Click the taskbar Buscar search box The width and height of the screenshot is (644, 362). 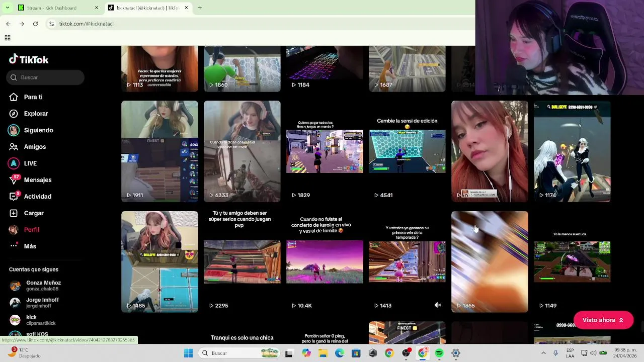(x=239, y=353)
